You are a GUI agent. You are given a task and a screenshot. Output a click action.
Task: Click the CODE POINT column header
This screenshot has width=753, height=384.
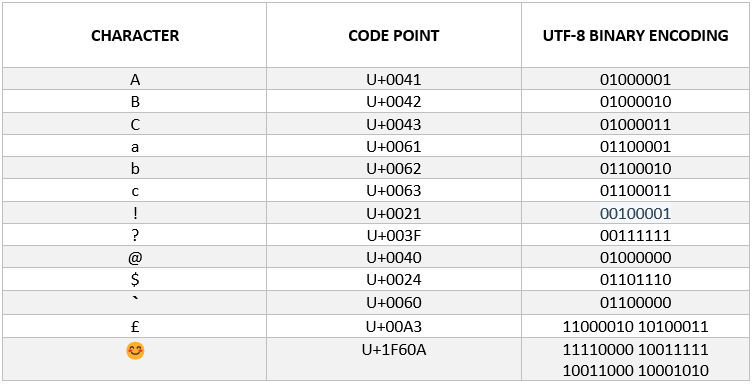tap(394, 36)
